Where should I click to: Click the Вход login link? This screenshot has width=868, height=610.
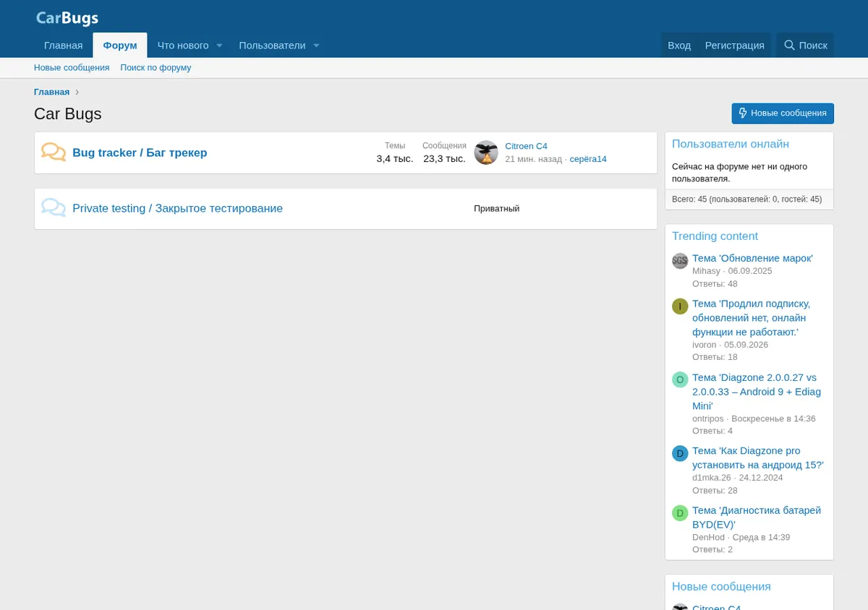point(679,45)
